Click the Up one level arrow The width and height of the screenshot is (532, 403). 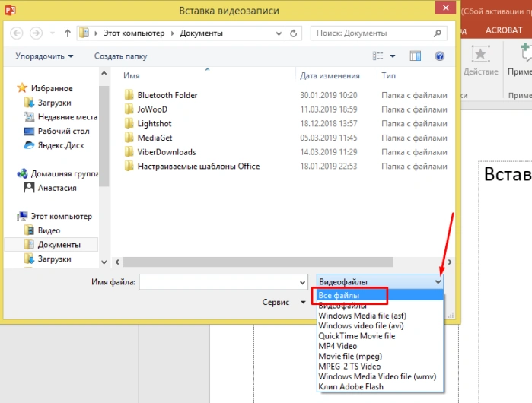click(x=68, y=33)
